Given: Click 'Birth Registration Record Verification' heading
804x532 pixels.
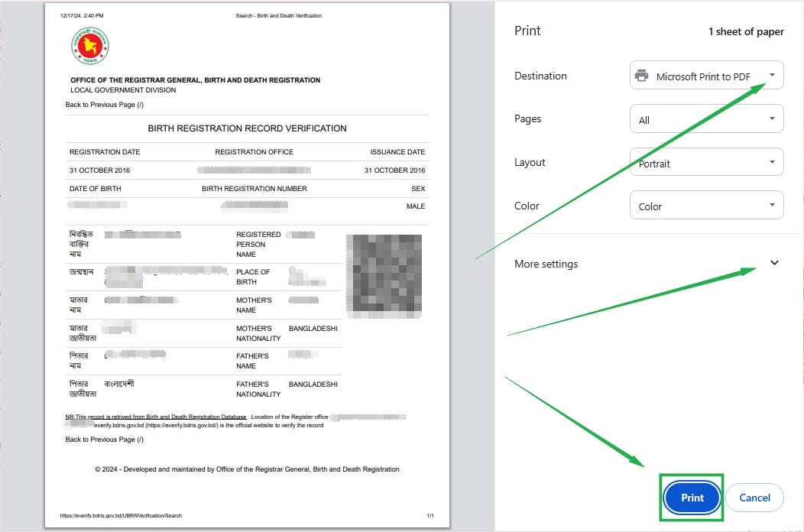Looking at the screenshot, I should coord(247,128).
